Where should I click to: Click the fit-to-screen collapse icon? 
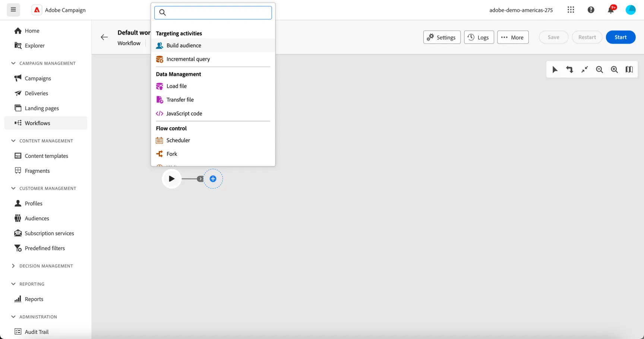tap(584, 70)
